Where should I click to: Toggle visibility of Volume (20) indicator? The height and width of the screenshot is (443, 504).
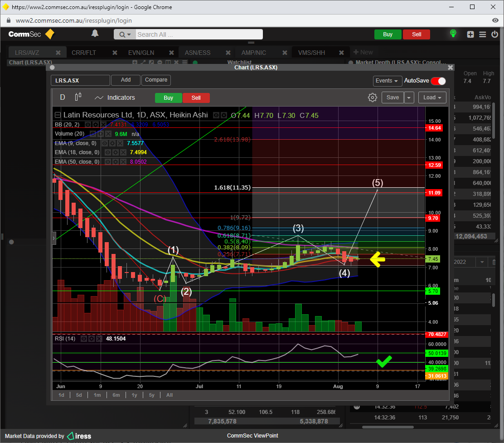click(x=93, y=134)
